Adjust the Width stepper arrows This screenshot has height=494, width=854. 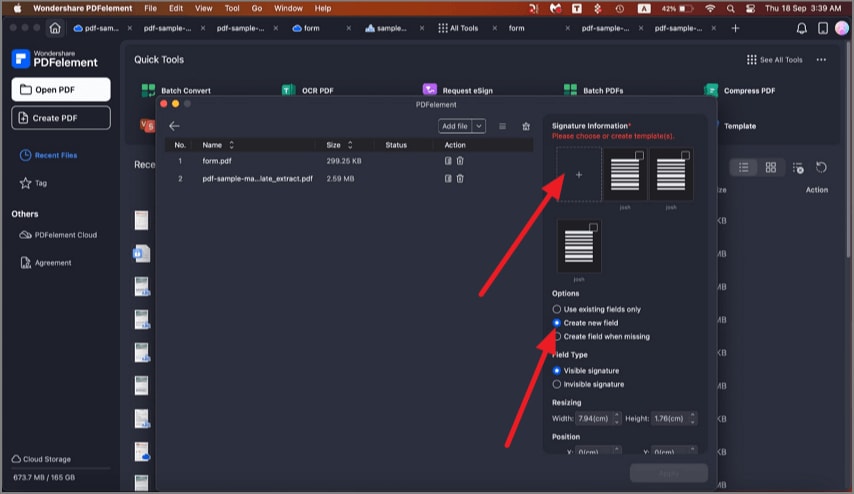coord(617,419)
